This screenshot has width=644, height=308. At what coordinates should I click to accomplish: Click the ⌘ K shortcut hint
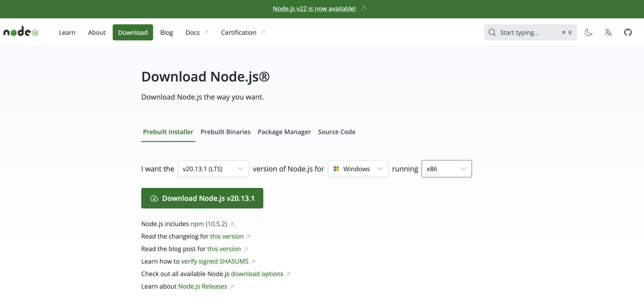(x=567, y=33)
